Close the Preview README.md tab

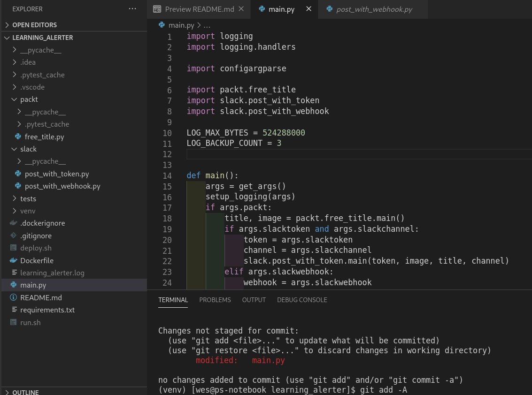(x=241, y=9)
